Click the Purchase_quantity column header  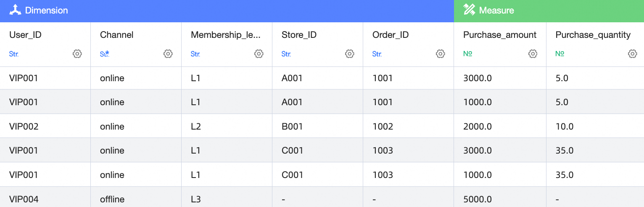(x=593, y=35)
